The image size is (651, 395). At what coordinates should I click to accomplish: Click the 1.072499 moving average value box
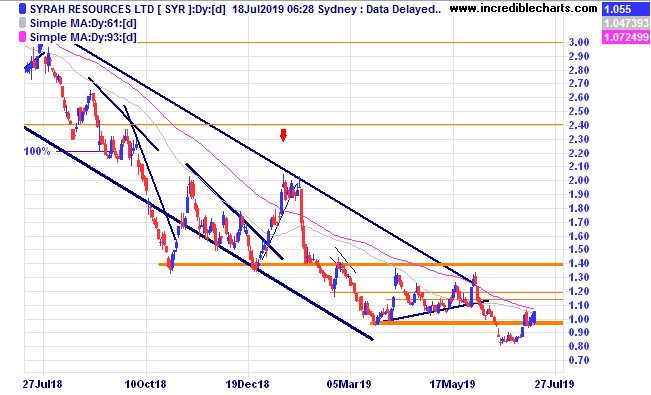click(x=625, y=37)
